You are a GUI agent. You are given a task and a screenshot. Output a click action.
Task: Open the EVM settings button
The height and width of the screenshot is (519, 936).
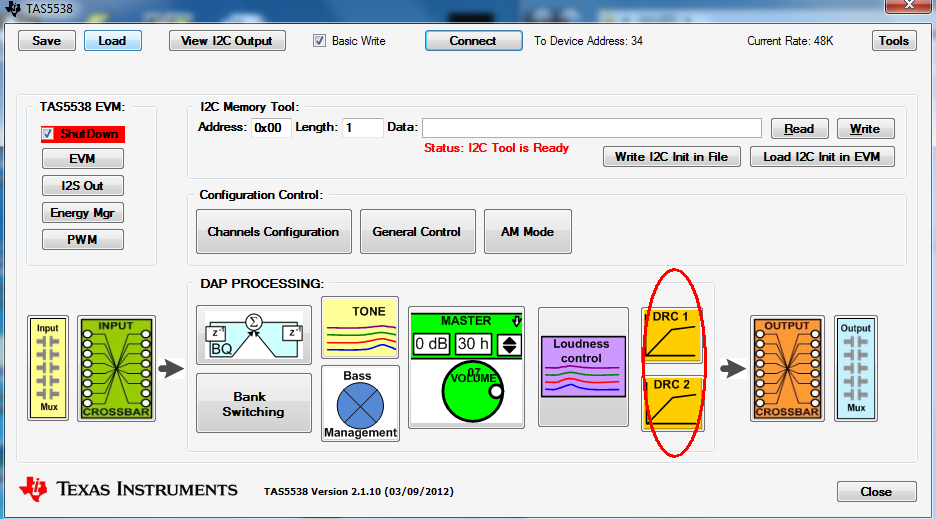coord(82,159)
